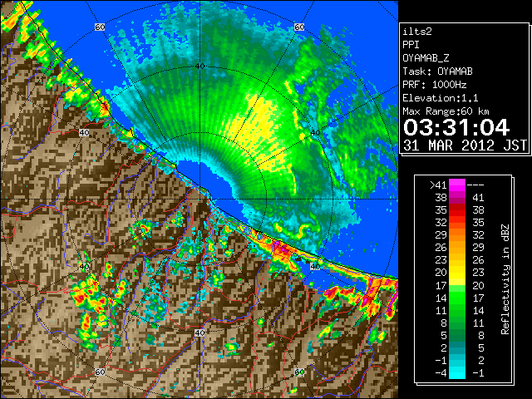Pick the cyan -4 to -1 legend swatch
The image size is (532, 399).
(x=457, y=373)
